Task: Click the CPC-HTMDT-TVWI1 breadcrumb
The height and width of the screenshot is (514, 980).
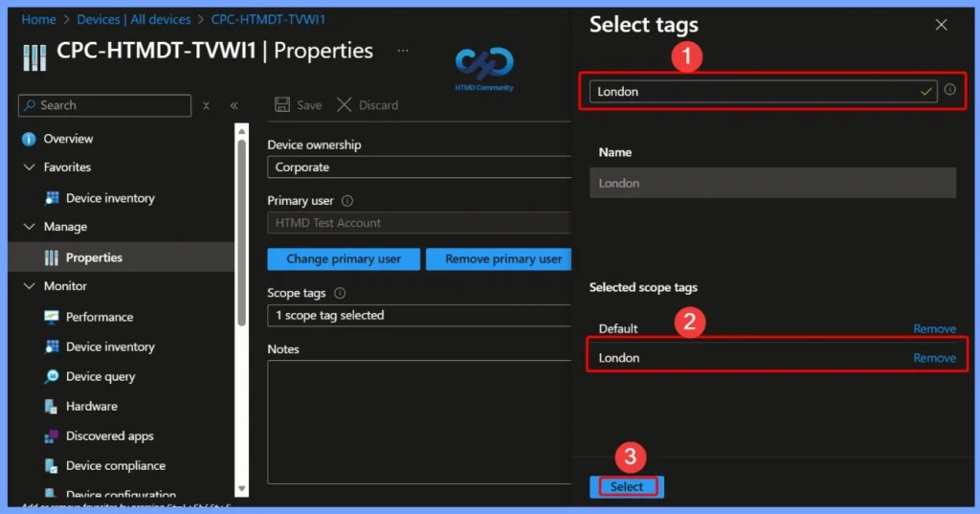Action: pos(268,19)
